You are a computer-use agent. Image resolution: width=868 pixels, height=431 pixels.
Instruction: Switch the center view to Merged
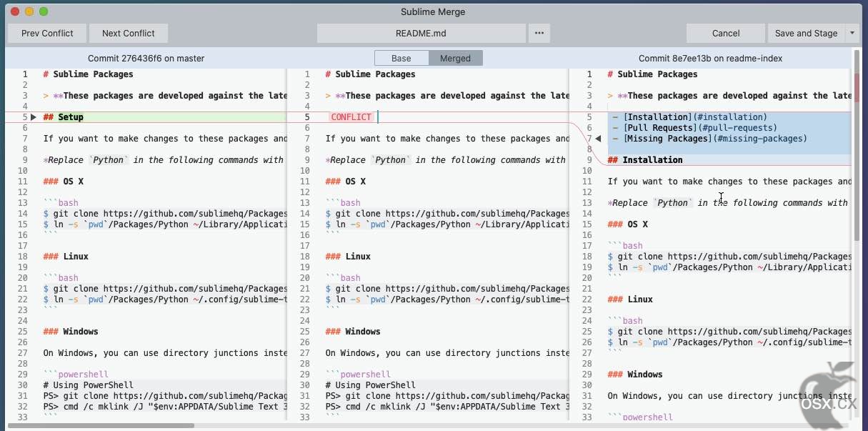pos(455,58)
